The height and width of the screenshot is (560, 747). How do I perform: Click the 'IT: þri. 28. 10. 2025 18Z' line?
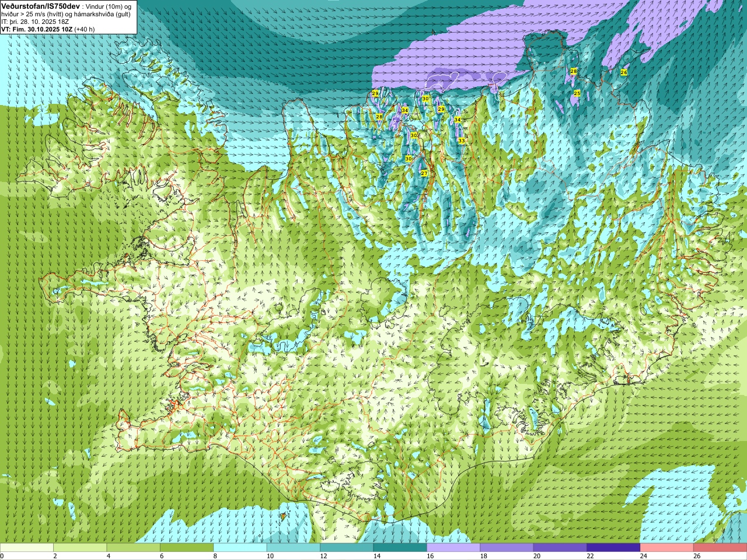(35, 22)
